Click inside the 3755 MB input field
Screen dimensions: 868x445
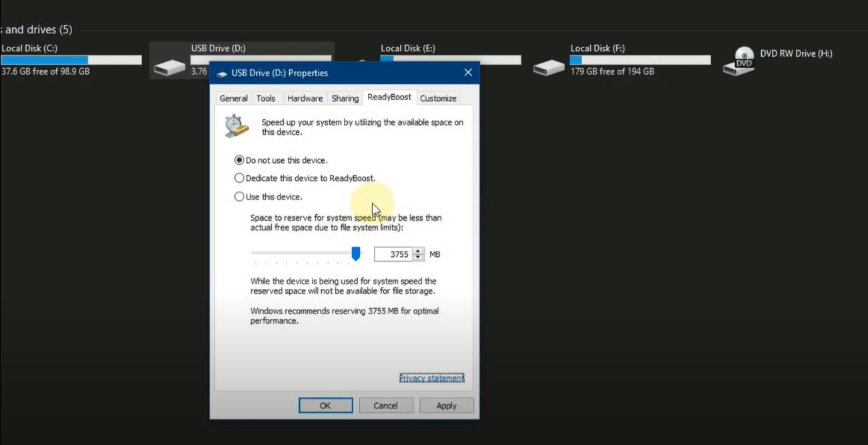pos(394,254)
